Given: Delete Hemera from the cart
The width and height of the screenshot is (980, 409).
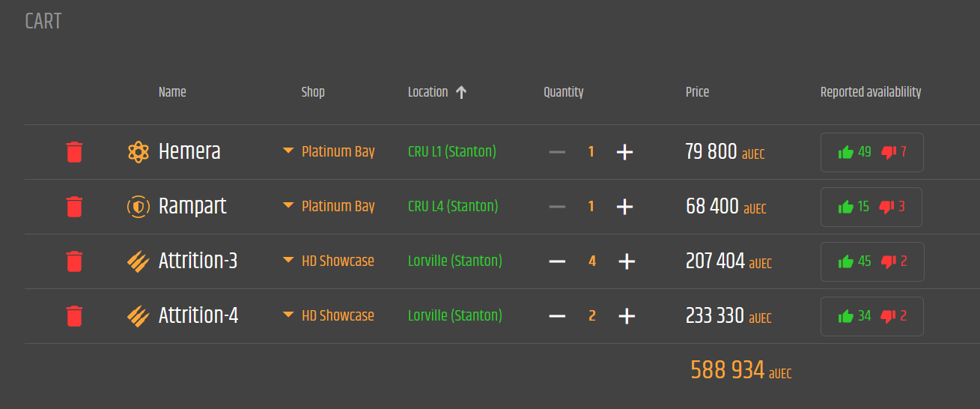Looking at the screenshot, I should click(x=74, y=152).
